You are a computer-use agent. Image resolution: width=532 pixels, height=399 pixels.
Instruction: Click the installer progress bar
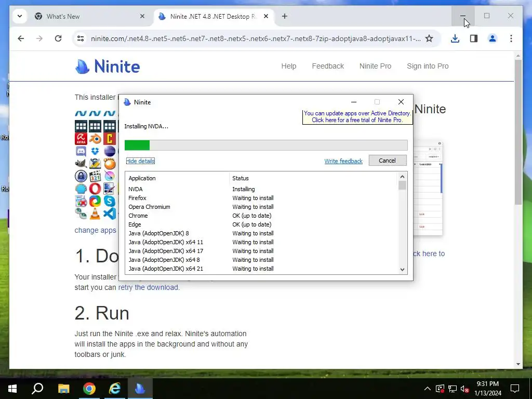[266, 145]
